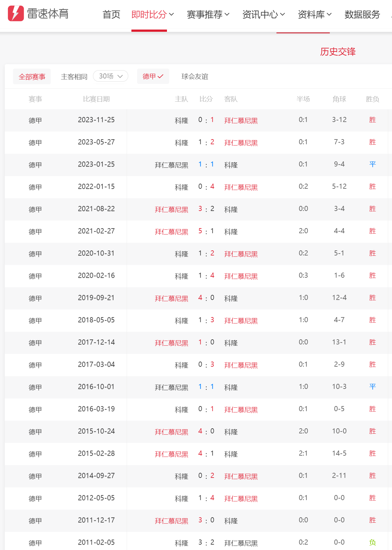Open the 数据服务 menu item
Viewport: 392px width, 550px height.
tap(362, 14)
